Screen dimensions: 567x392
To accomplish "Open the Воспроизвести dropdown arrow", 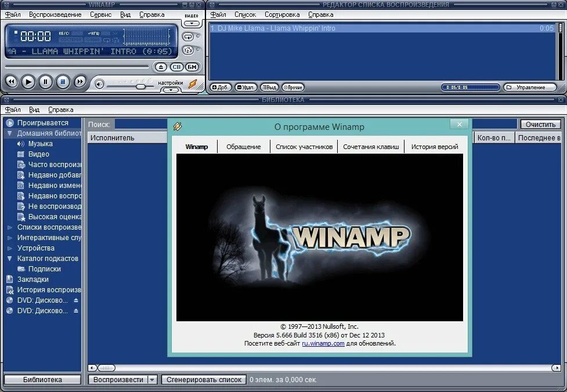I will [x=152, y=380].
